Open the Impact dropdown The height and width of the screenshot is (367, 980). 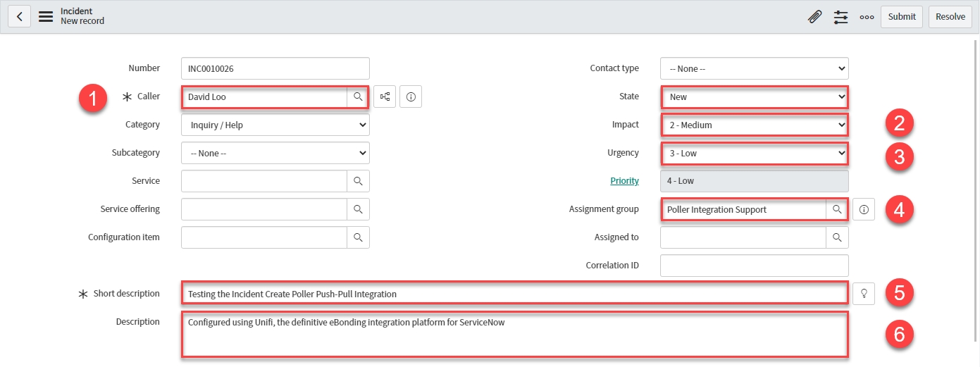(754, 125)
